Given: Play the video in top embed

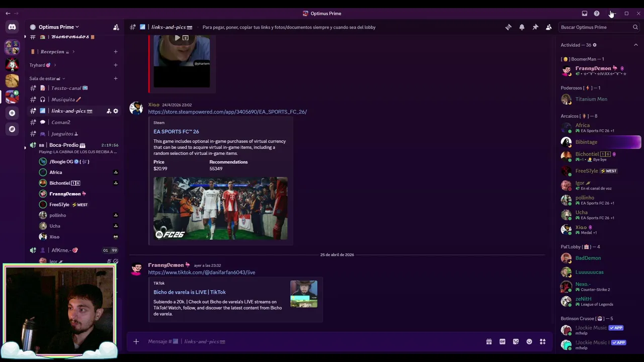Looking at the screenshot, I should 177,38.
